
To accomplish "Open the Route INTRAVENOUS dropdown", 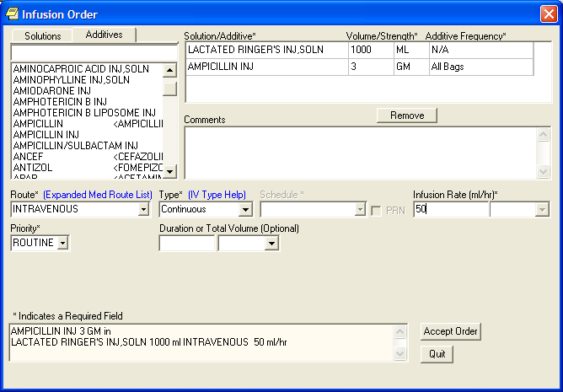I will (x=143, y=209).
